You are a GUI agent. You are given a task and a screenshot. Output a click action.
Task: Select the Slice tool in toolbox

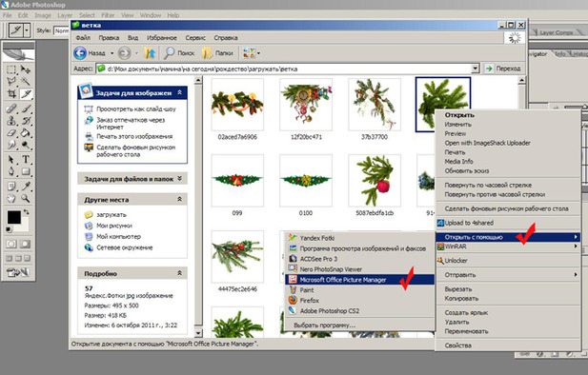tap(26, 94)
